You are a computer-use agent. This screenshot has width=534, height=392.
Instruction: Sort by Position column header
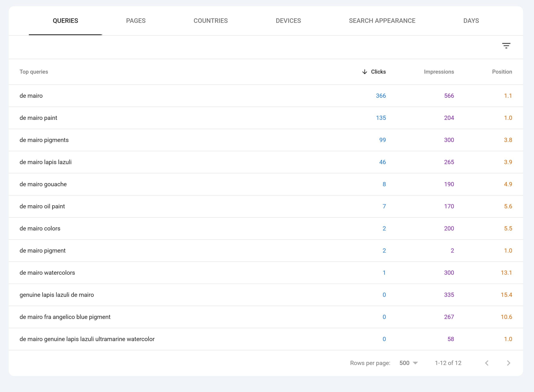pyautogui.click(x=502, y=72)
